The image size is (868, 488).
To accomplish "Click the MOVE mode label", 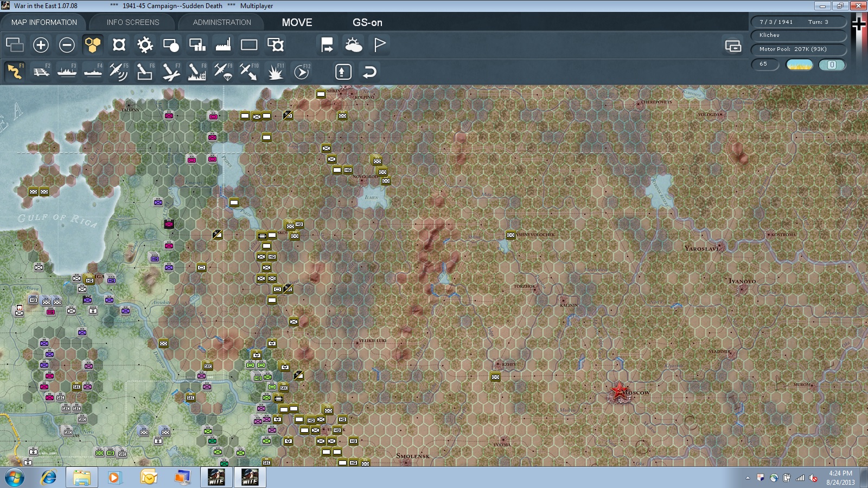I will click(297, 22).
